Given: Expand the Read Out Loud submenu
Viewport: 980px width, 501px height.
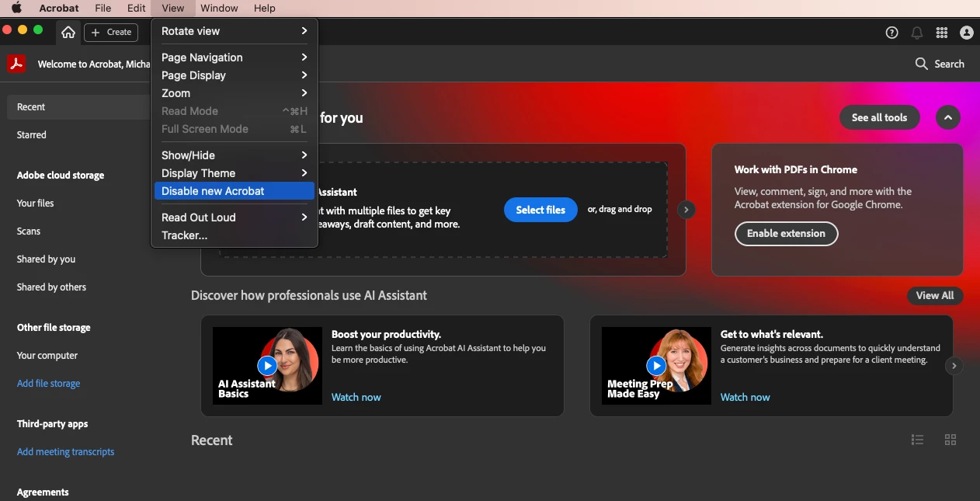Looking at the screenshot, I should pos(235,217).
